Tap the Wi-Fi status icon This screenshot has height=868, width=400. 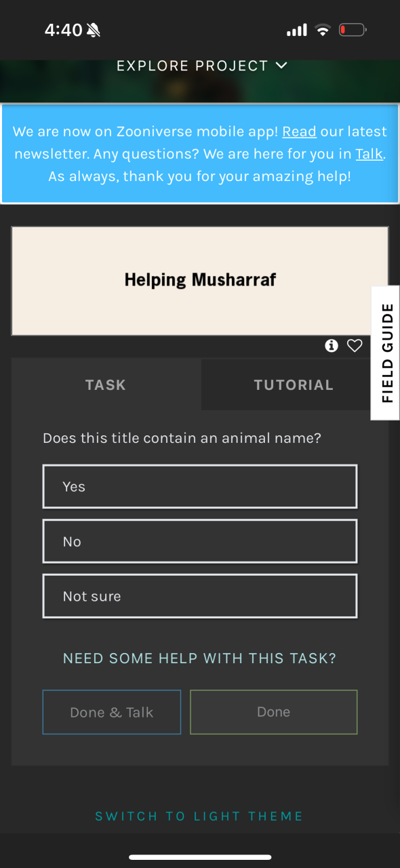click(x=323, y=30)
